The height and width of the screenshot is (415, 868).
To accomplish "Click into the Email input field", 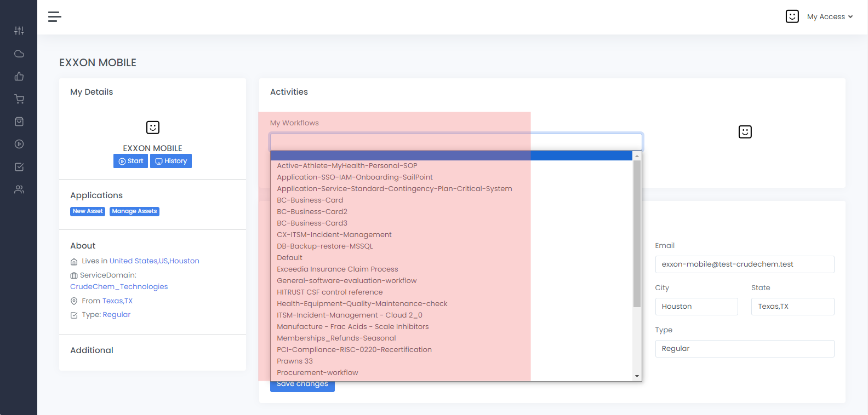I will click(744, 264).
